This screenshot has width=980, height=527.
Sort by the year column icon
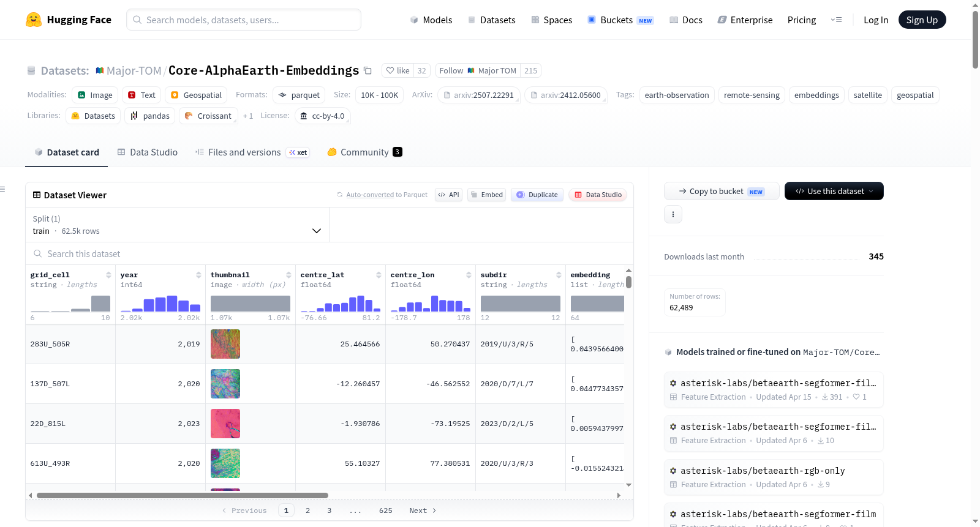[x=198, y=275]
